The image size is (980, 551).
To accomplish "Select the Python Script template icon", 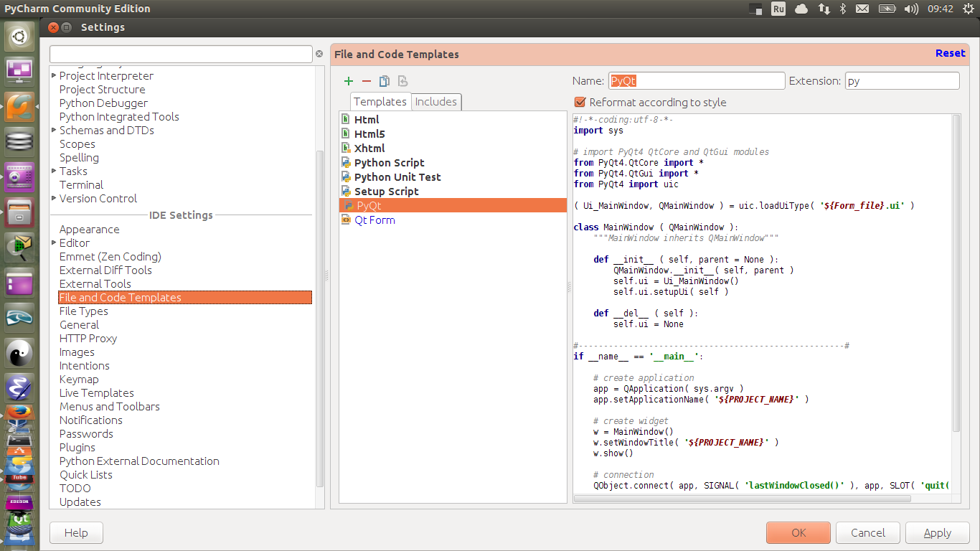I will click(347, 163).
